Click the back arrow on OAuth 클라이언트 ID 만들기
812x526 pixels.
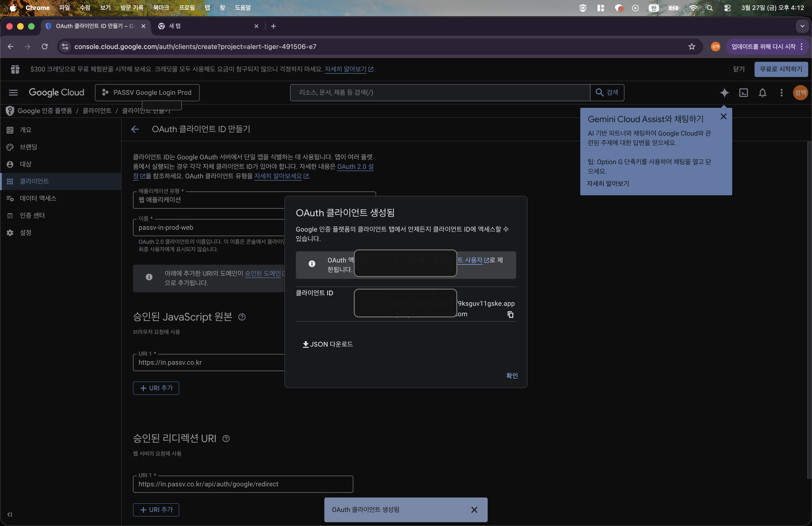135,129
